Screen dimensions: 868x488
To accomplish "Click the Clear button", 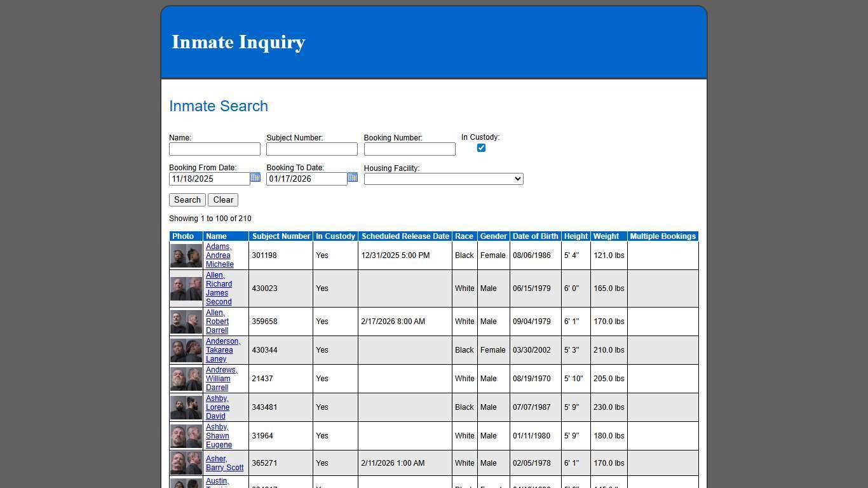I will [x=222, y=200].
